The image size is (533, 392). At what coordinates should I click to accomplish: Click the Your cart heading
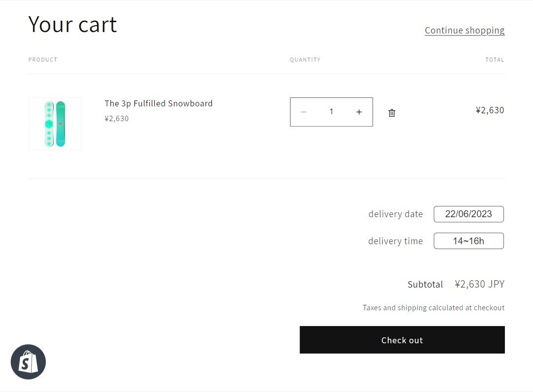point(72,25)
